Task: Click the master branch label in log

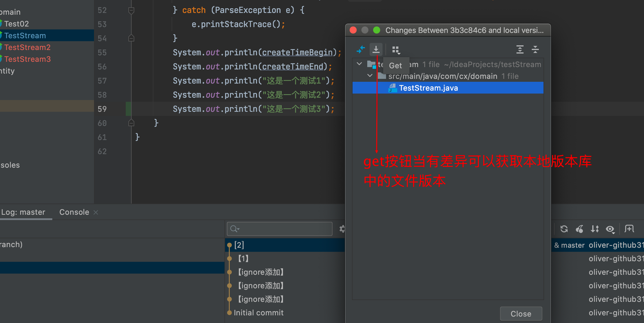Action: (573, 245)
